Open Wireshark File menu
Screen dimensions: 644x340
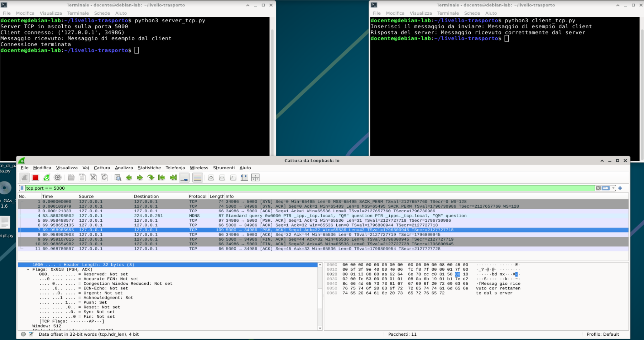click(24, 167)
